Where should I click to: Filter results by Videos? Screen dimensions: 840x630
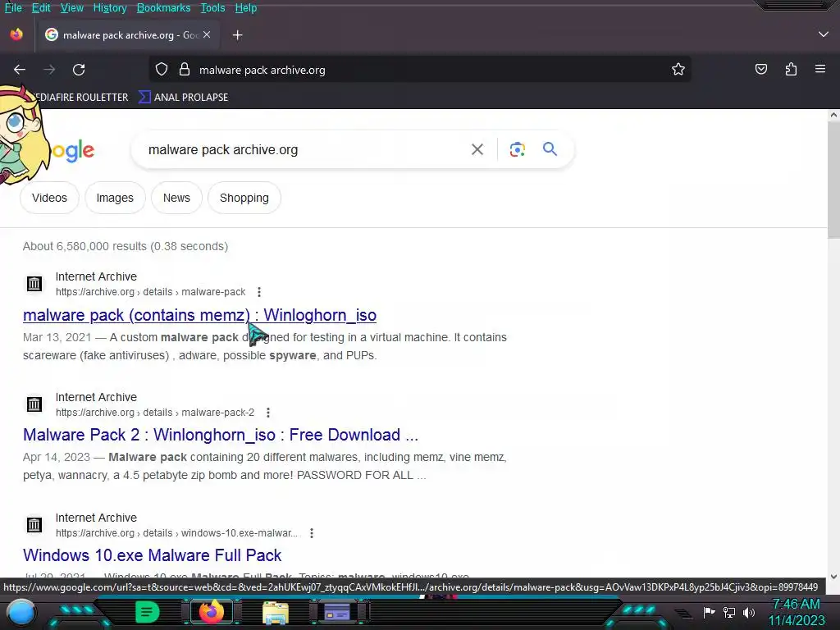point(49,198)
